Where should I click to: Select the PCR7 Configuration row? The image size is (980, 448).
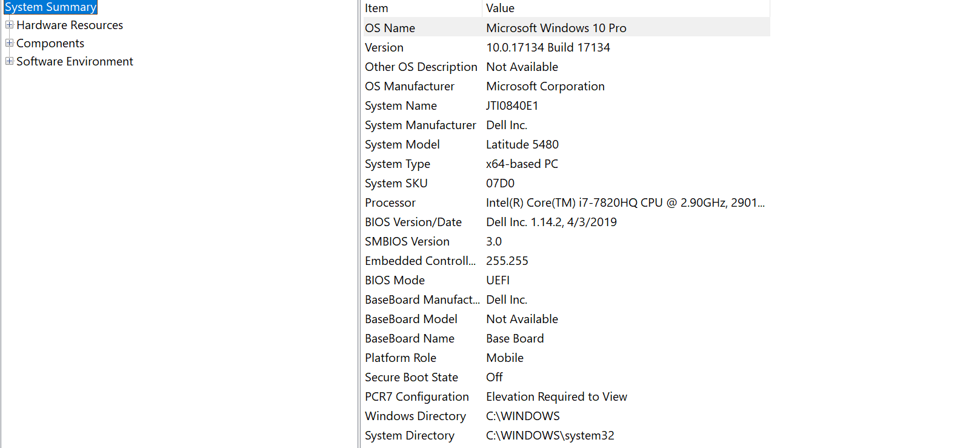point(417,396)
